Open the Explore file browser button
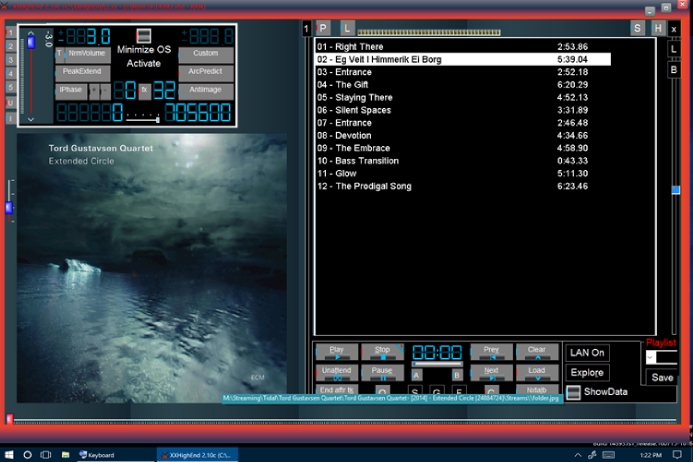This screenshot has width=693, height=462. [x=587, y=373]
